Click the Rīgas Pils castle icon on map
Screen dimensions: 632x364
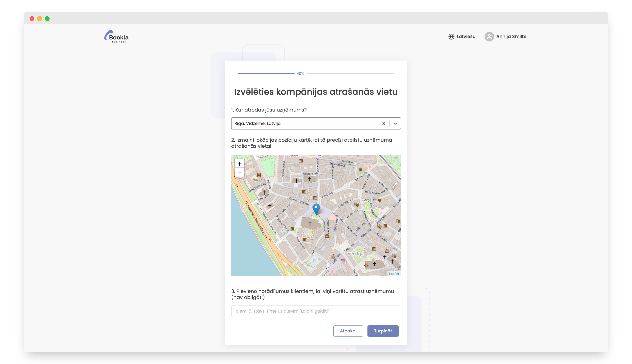pos(259,175)
